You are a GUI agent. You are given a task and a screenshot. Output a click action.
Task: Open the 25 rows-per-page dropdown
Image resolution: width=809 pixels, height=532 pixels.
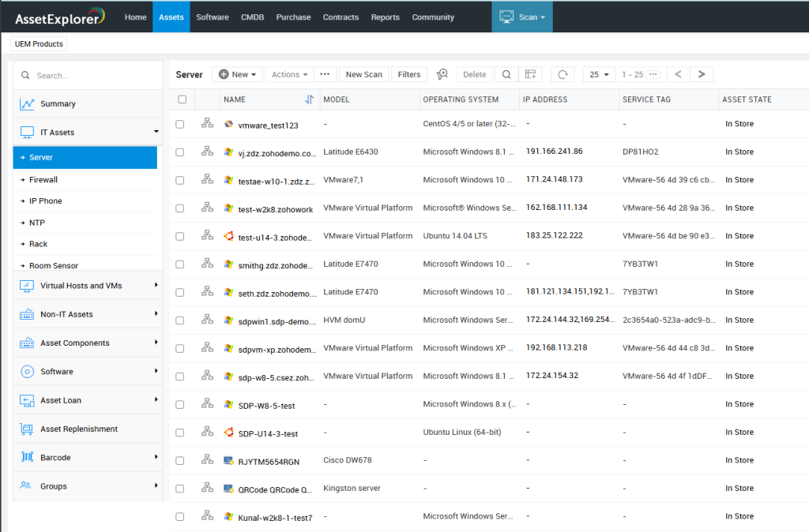coord(599,75)
